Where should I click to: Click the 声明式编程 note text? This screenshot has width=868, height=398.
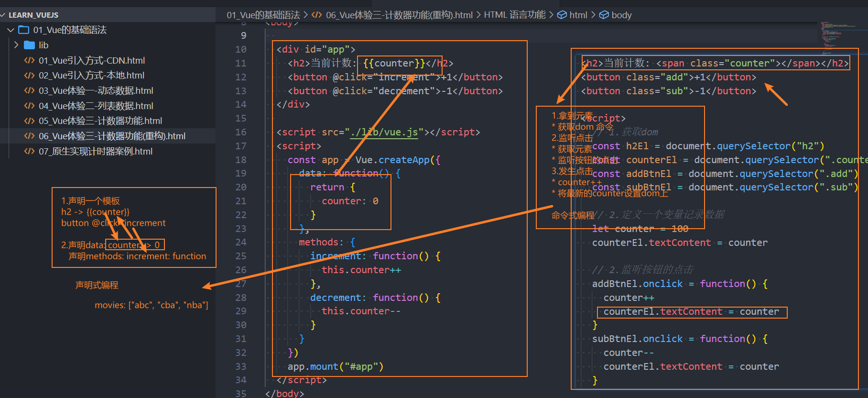coord(97,285)
